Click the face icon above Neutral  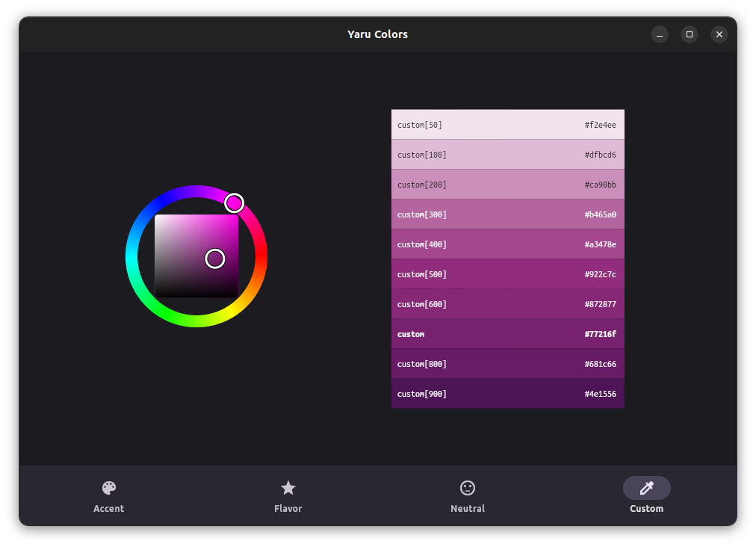click(468, 488)
